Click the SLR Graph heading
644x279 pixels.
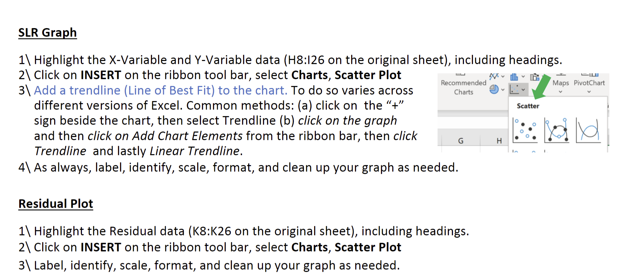click(48, 32)
